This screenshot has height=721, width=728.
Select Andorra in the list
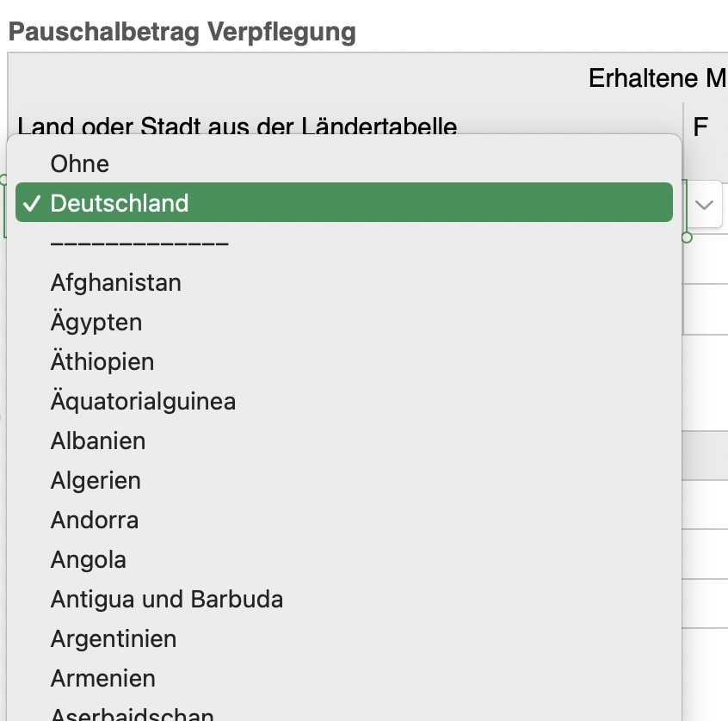[x=95, y=520]
